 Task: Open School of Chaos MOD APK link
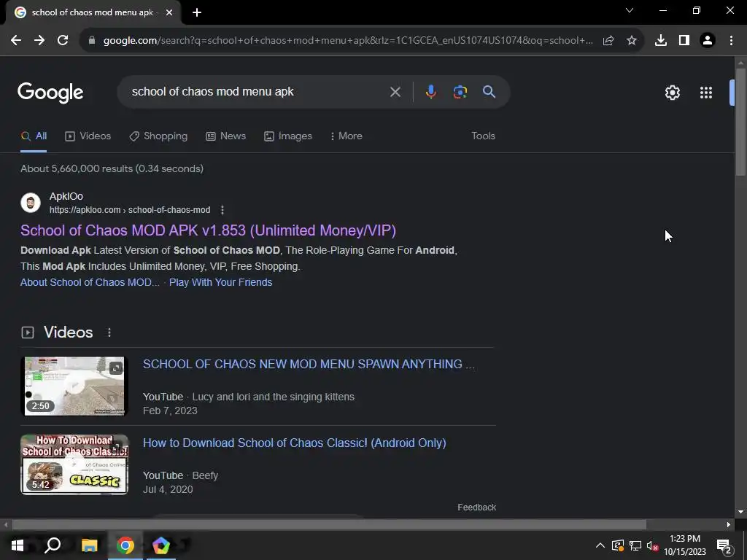[208, 230]
